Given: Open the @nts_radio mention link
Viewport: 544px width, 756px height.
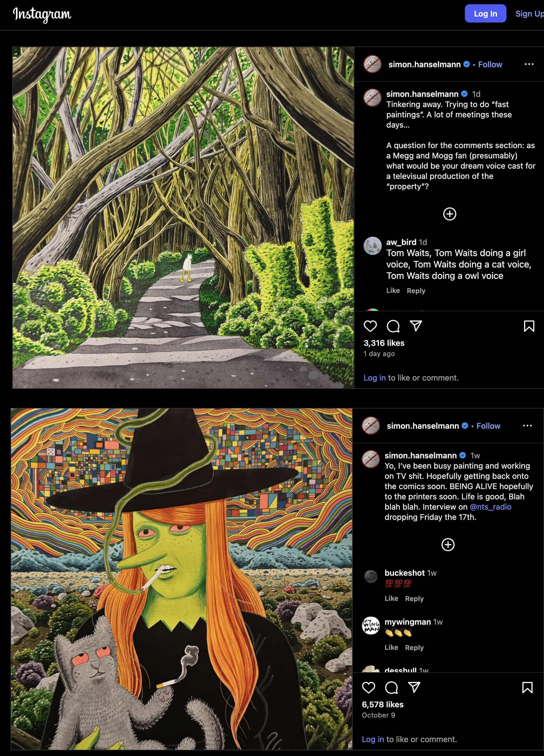Looking at the screenshot, I should tap(490, 507).
